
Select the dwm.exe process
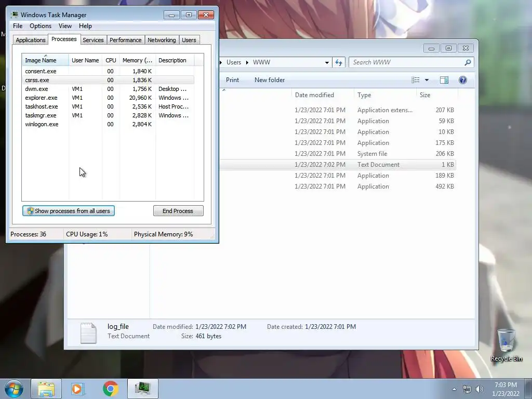[x=108, y=89]
